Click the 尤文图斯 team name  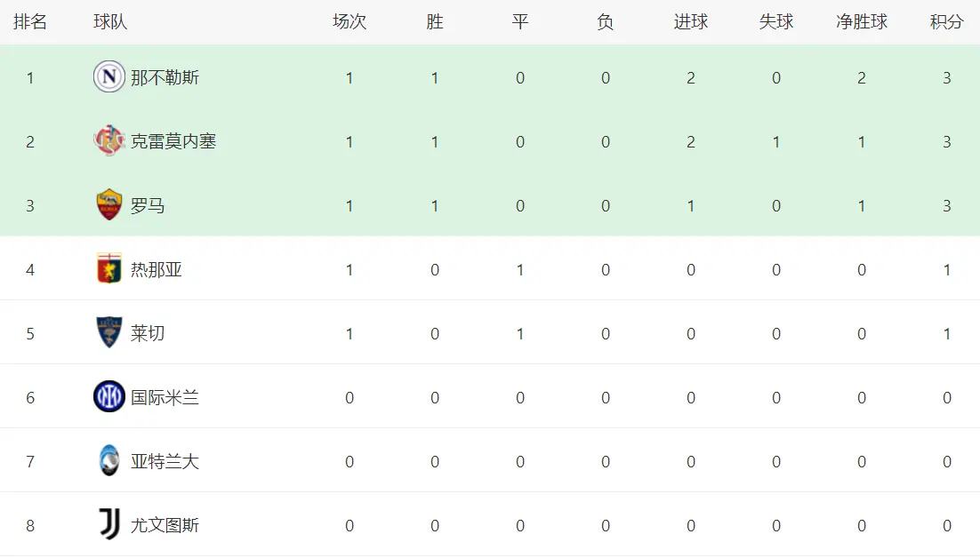[x=165, y=525]
